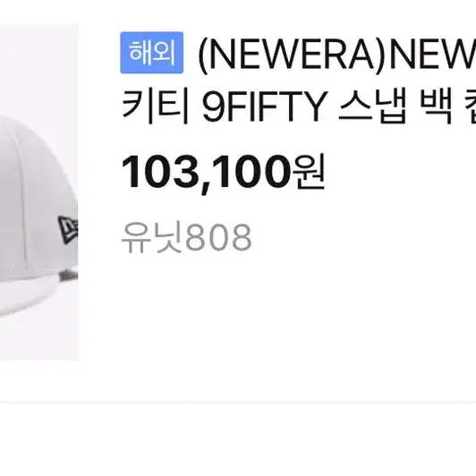Click the dark underbrim edge of cap
This screenshot has width=476, height=476.
tap(69, 275)
